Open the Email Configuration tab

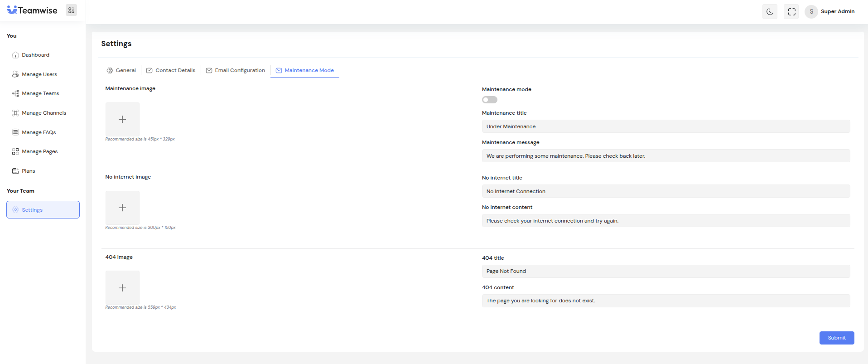pyautogui.click(x=236, y=70)
